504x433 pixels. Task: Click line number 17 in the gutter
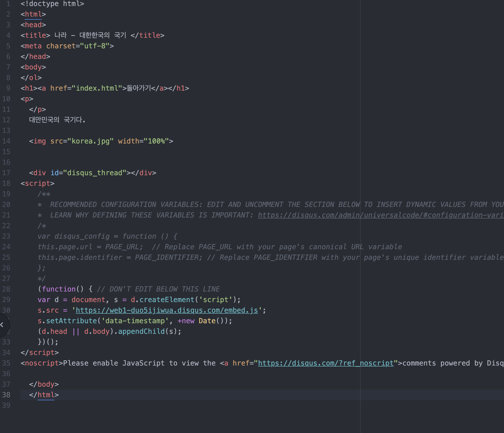tap(7, 173)
